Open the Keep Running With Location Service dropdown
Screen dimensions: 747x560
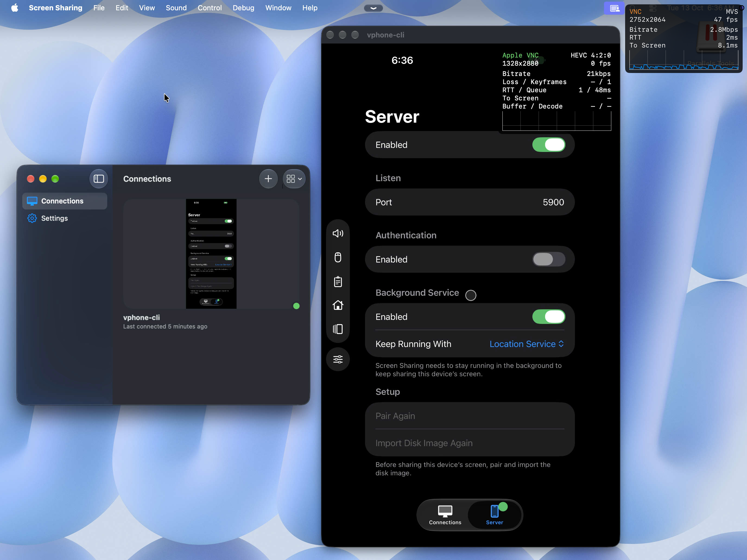527,344
